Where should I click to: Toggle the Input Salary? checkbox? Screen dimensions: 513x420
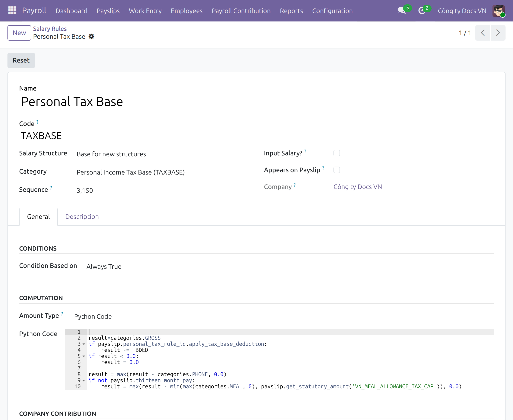[x=336, y=153]
